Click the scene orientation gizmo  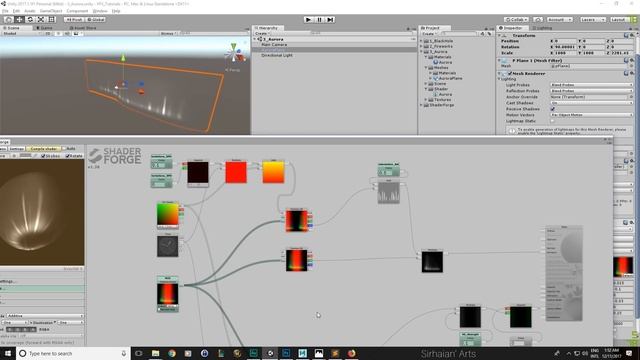[234, 54]
